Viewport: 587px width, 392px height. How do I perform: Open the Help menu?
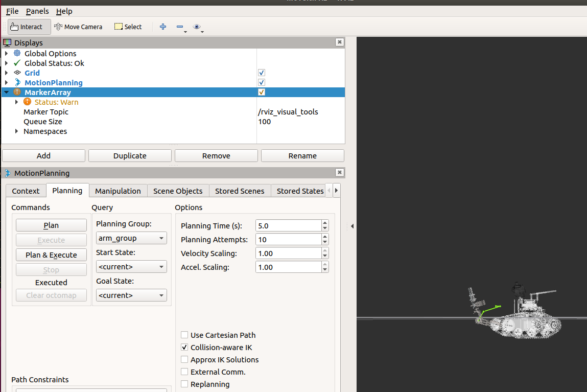(64, 11)
